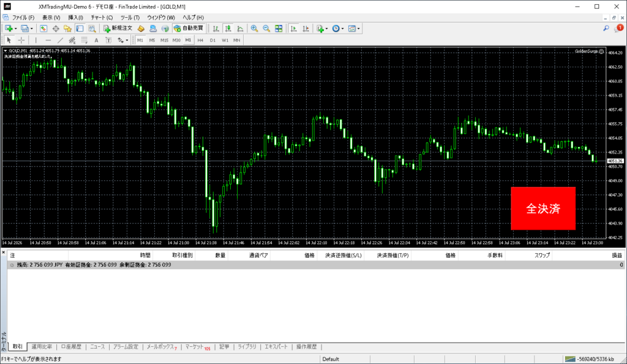Draw a trendline with the diagonal line tool

[60, 40]
